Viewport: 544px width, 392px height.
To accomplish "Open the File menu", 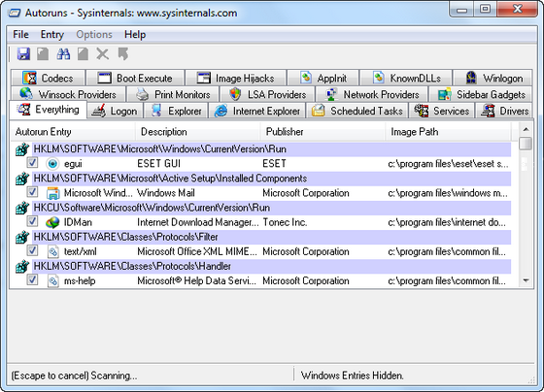I will (20, 34).
